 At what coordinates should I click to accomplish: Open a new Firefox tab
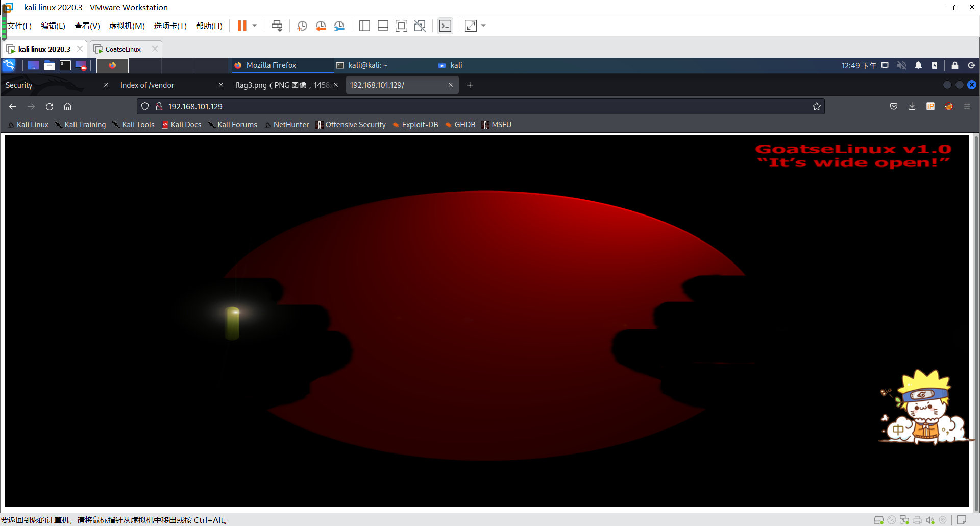(470, 85)
